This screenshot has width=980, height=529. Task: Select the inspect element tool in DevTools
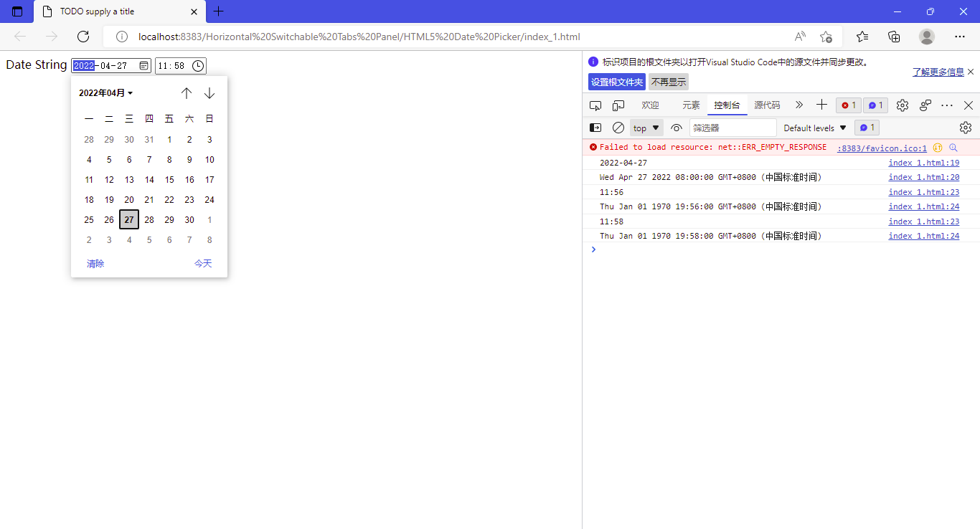[595, 105]
